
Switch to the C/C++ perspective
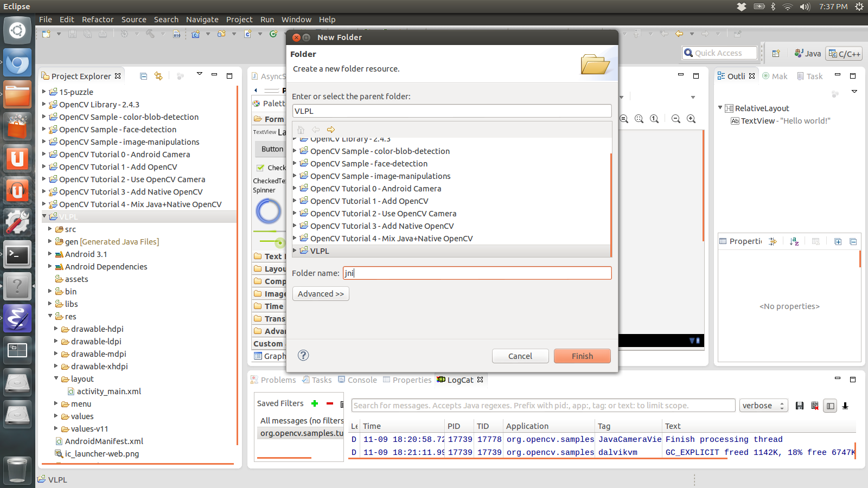pos(844,53)
